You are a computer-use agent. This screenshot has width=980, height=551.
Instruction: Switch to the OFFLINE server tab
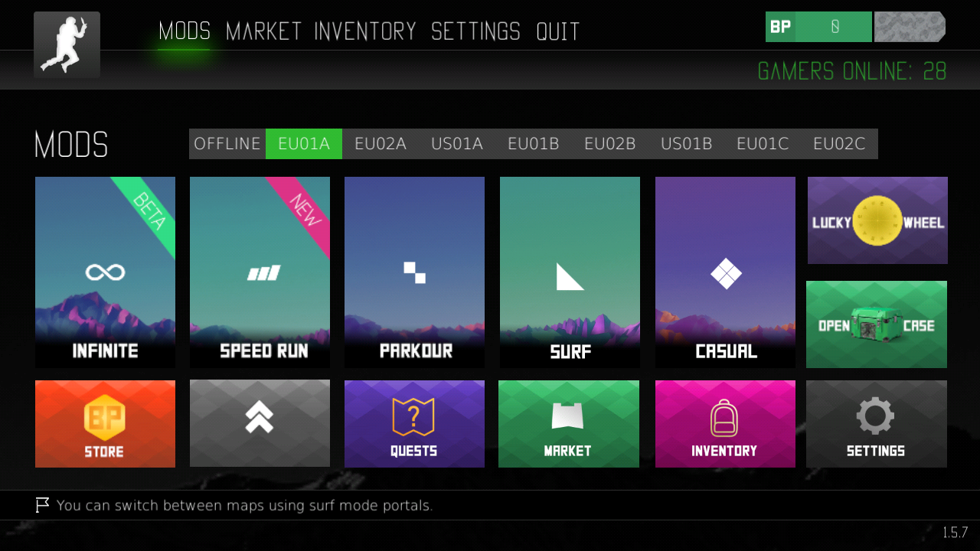coord(227,144)
